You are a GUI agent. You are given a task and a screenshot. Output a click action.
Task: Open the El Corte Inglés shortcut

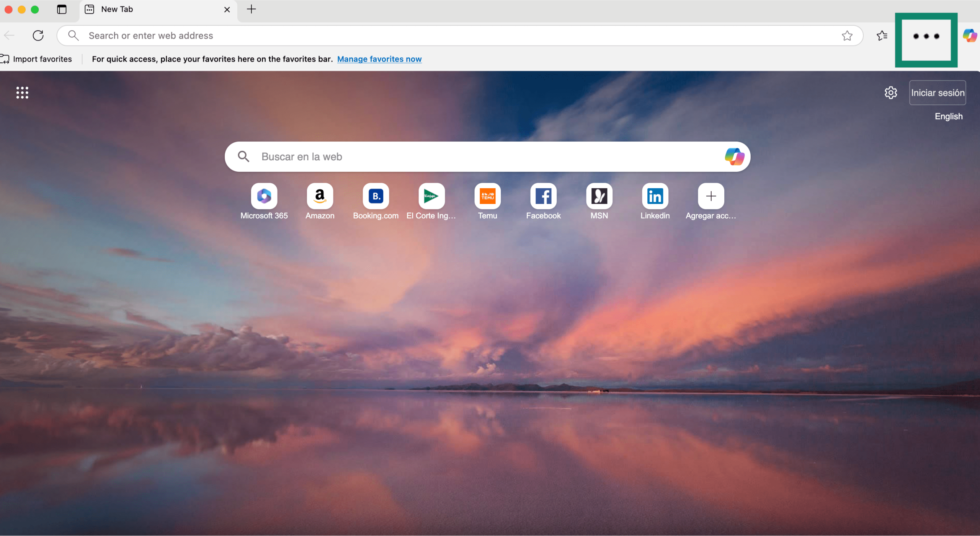(431, 201)
